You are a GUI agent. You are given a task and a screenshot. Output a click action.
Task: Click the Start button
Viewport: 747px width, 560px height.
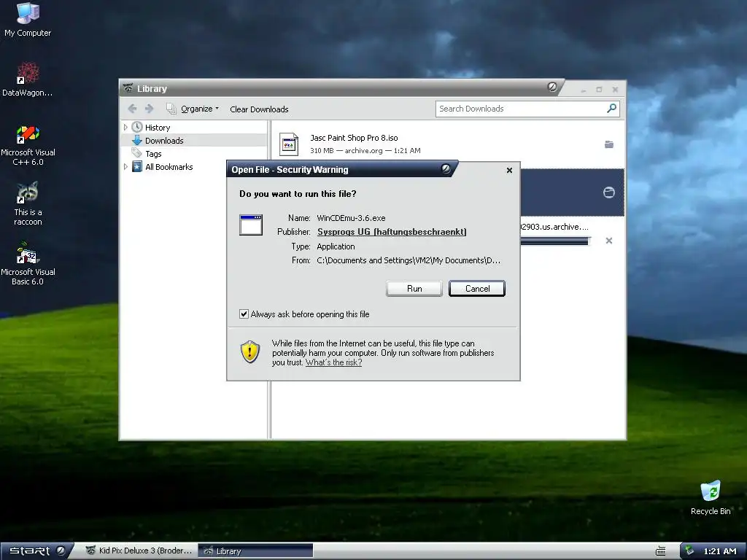click(37, 551)
